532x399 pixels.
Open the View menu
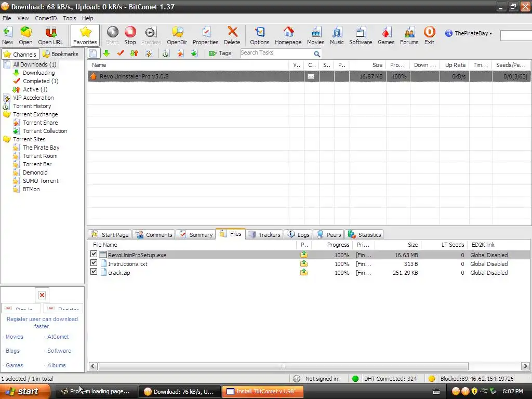23,18
